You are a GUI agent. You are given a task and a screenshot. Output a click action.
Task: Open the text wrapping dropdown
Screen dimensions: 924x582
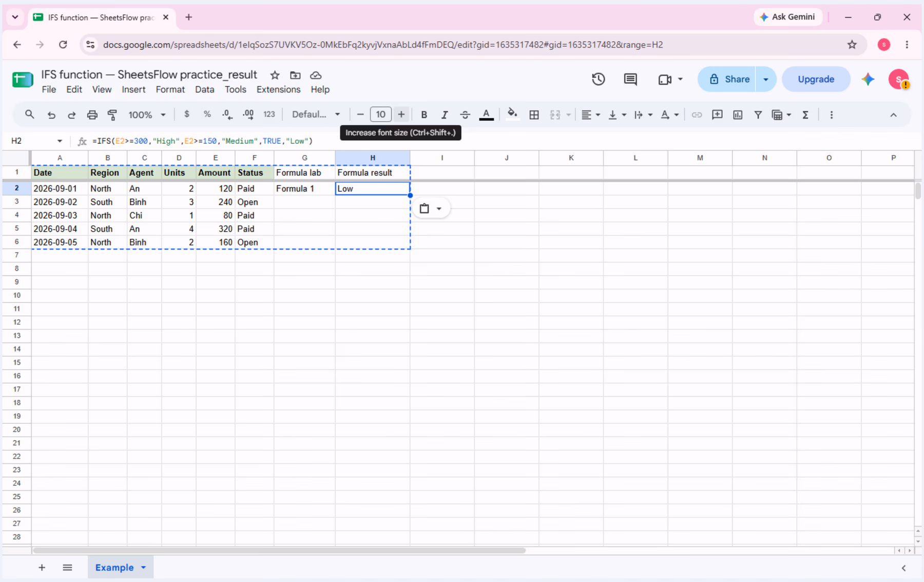pyautogui.click(x=643, y=115)
